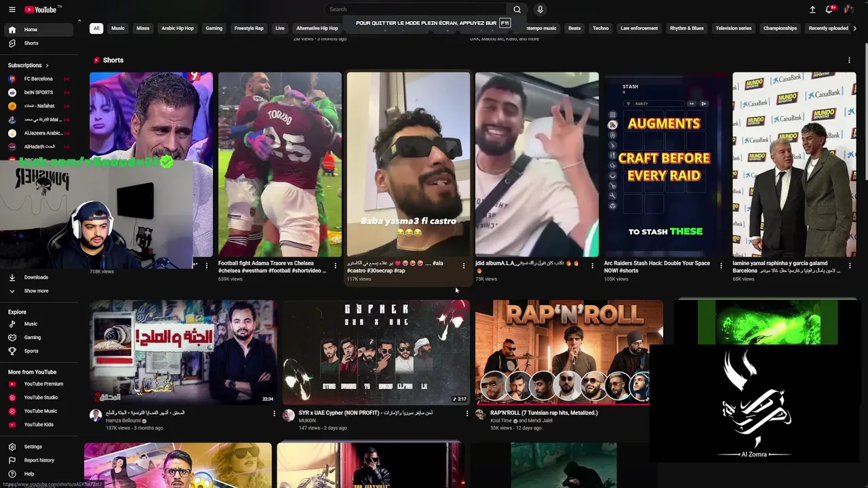The image size is (868, 488).
Task: Open MUKON channel avatar
Action: pyautogui.click(x=289, y=415)
